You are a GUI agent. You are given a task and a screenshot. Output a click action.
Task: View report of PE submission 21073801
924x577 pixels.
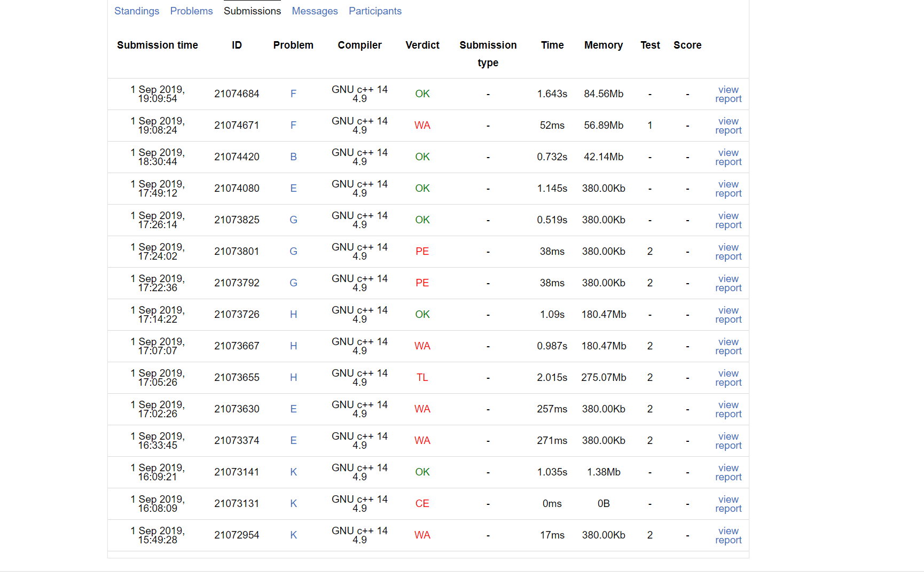tap(728, 252)
